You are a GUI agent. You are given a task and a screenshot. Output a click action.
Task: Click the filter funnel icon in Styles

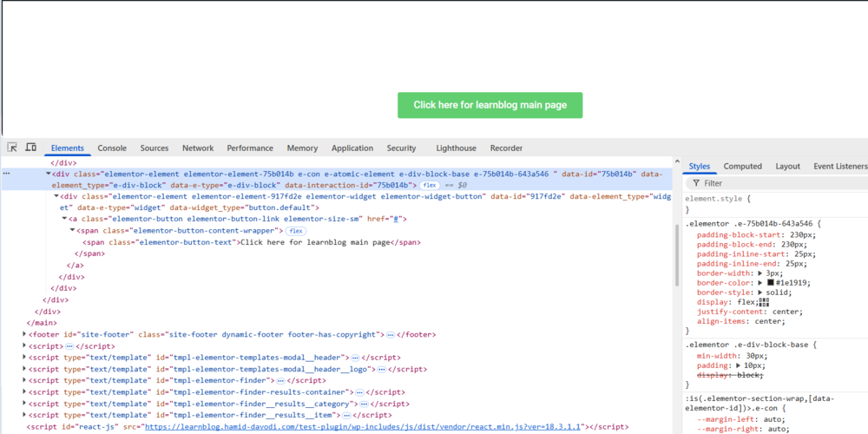coord(696,183)
